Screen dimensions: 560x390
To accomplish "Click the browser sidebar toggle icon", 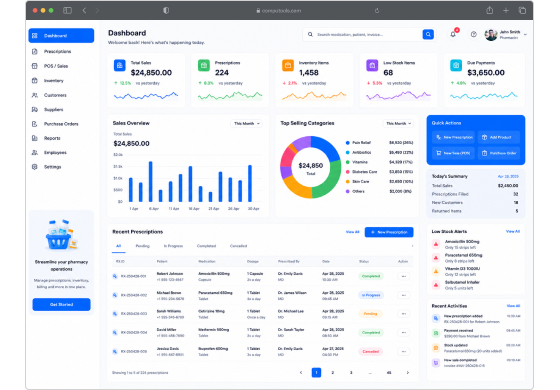I will pos(67,10).
